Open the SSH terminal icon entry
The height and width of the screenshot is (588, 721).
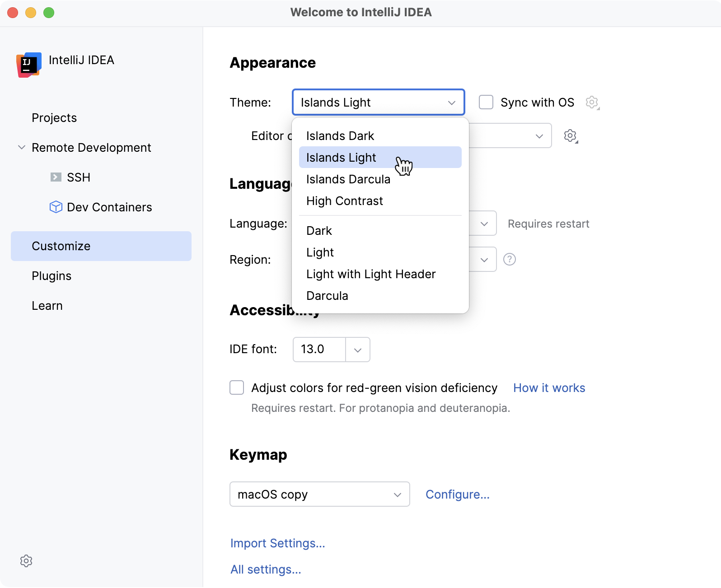click(56, 177)
